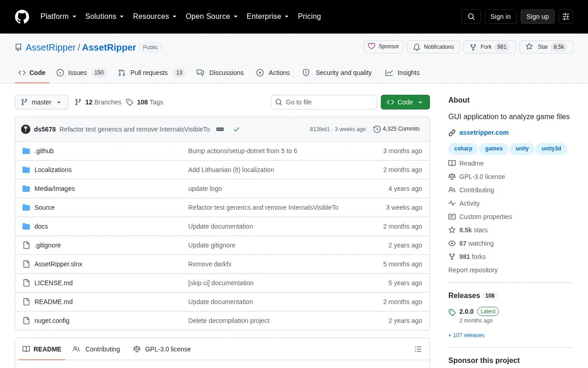Image resolution: width=588 pixels, height=368 pixels.
Task: Expand the Enterprise menu
Action: click(268, 17)
